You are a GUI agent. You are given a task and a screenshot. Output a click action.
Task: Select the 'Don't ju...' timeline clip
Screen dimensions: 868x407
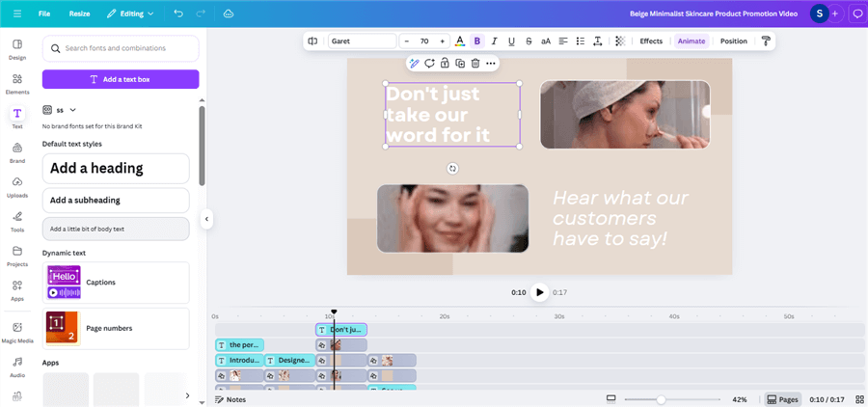click(x=341, y=330)
